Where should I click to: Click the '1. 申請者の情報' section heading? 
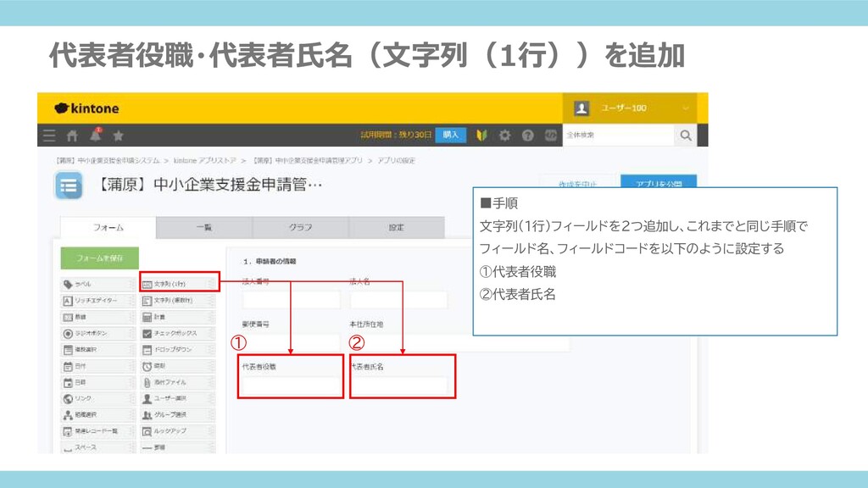(x=270, y=261)
